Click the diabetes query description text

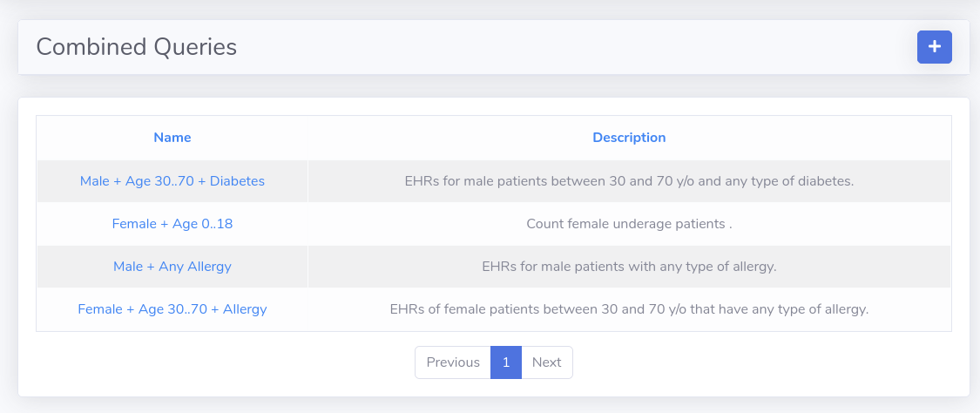pos(629,181)
